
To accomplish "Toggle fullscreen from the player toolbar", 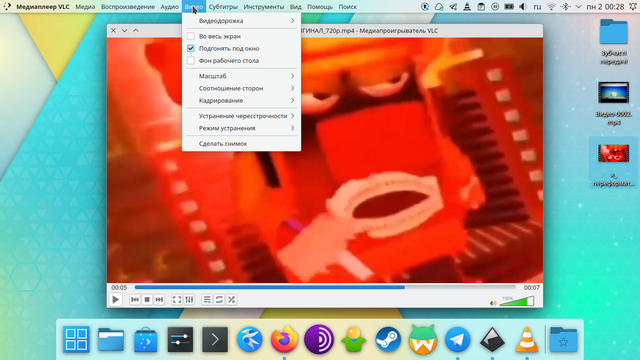I will [x=177, y=300].
